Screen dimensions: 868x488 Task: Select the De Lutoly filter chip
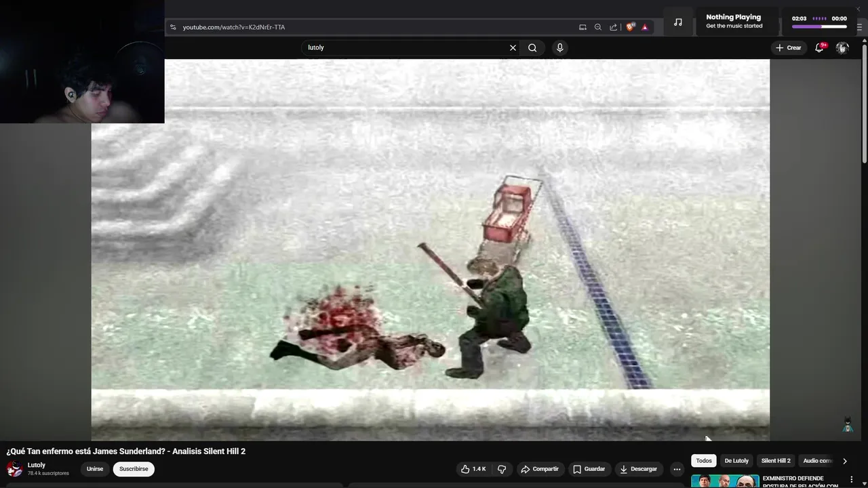pos(736,461)
